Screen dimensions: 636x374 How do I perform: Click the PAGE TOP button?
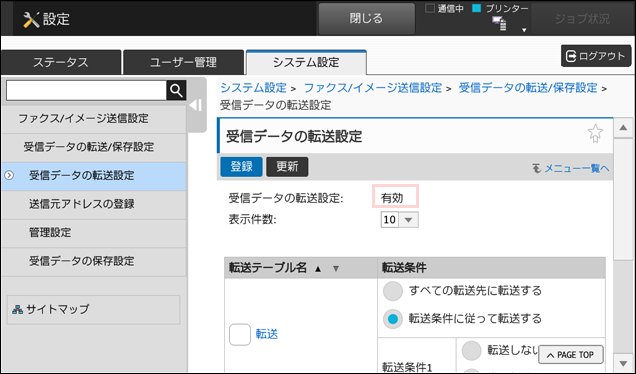[x=570, y=355]
